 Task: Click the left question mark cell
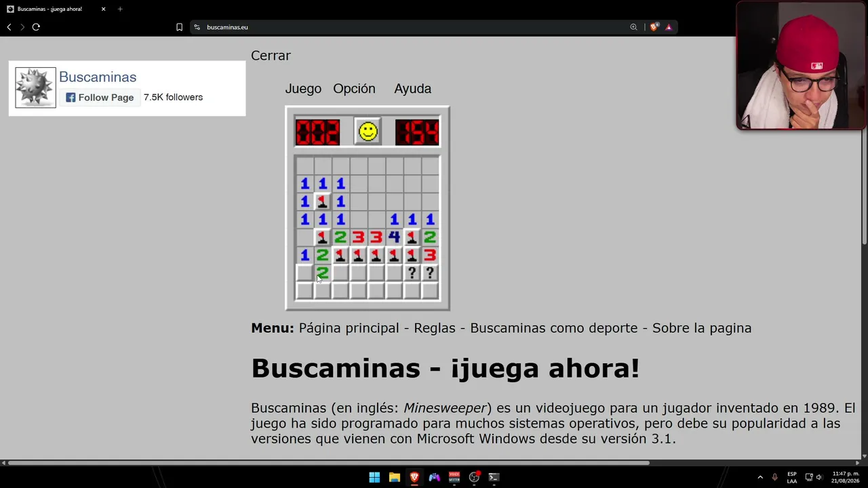coord(412,272)
